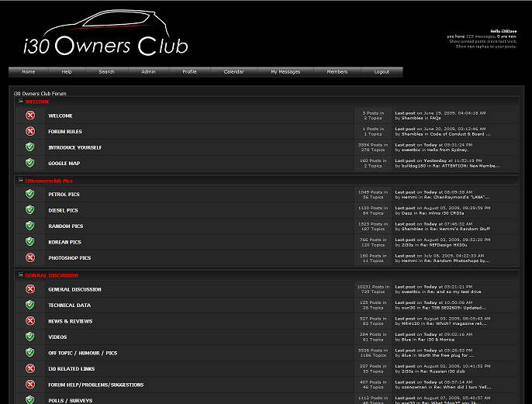Click the green shield icon beside DIESEL PICS
This screenshot has width=532, height=404.
coord(29,209)
